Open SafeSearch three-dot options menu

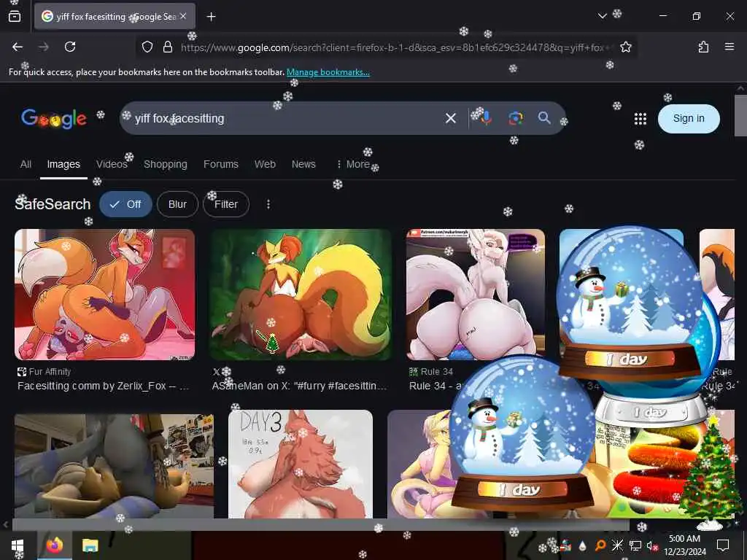click(x=268, y=204)
